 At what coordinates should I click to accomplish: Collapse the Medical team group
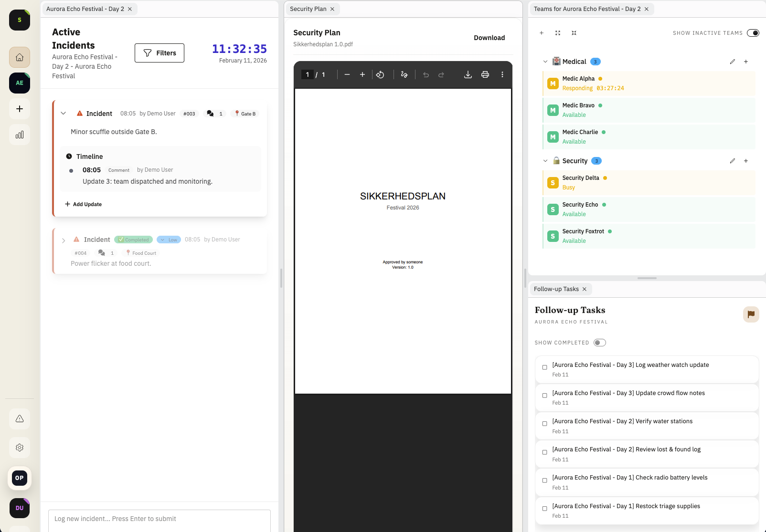545,61
